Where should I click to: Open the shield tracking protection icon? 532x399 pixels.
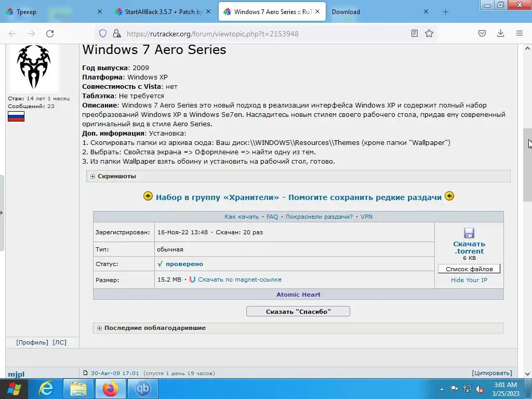[103, 33]
